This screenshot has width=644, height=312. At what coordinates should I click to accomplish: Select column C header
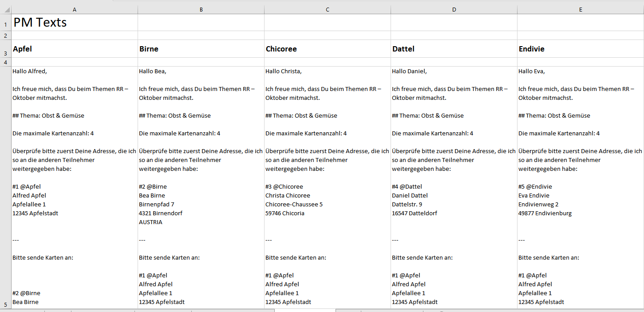tap(328, 9)
